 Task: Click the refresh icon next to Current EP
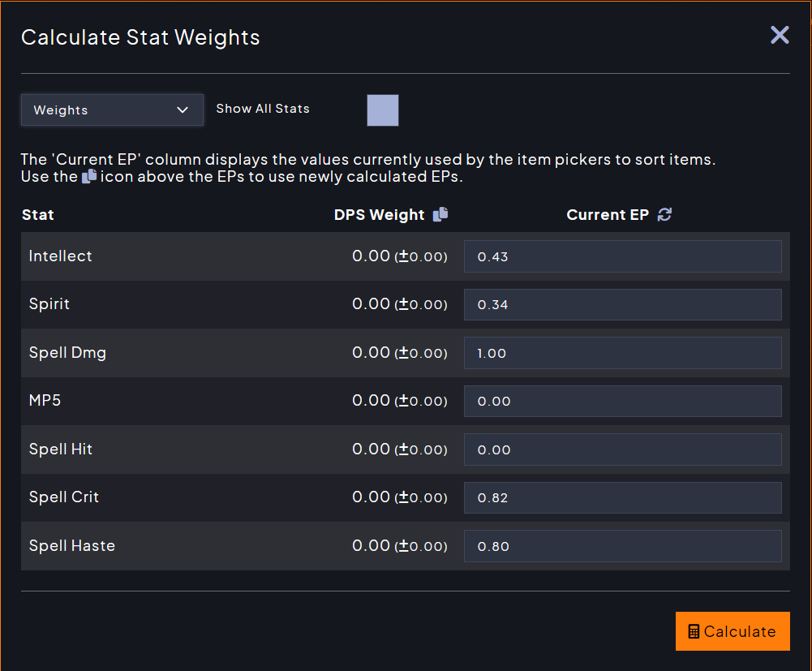coord(664,214)
